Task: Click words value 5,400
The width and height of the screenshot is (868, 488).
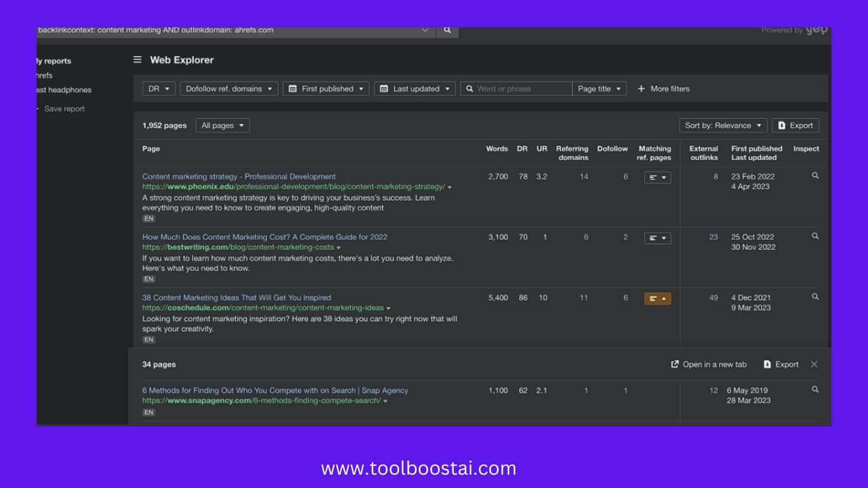Action: click(498, 297)
